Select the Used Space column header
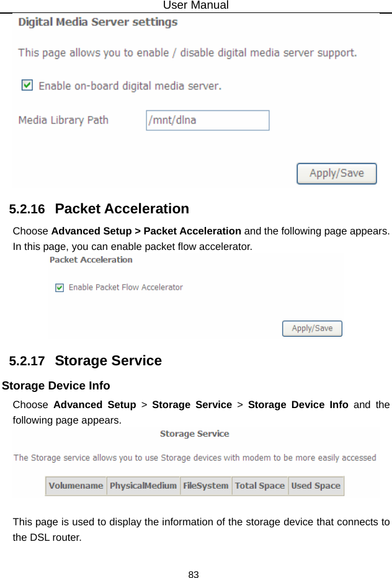This screenshot has height=578, width=392. click(316, 486)
